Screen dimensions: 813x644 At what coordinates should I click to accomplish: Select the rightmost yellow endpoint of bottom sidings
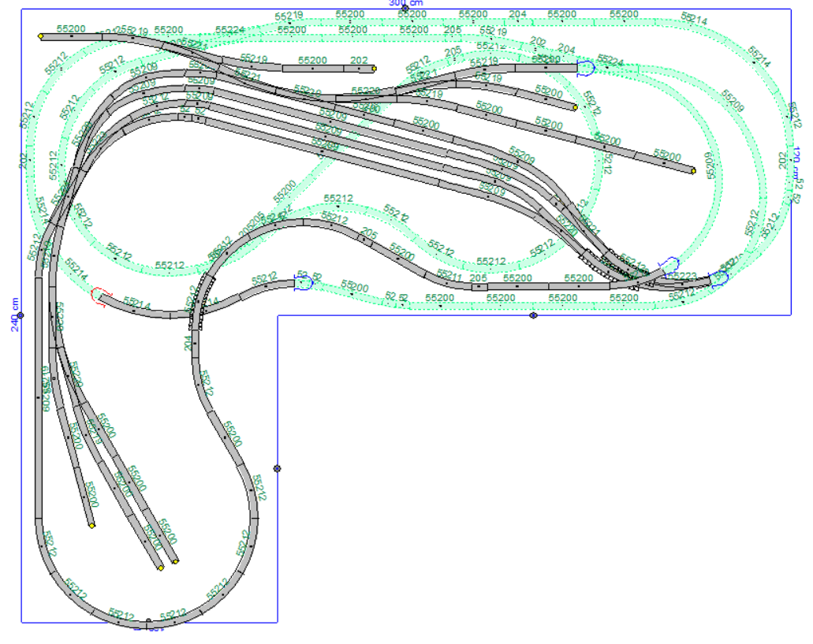(x=175, y=561)
